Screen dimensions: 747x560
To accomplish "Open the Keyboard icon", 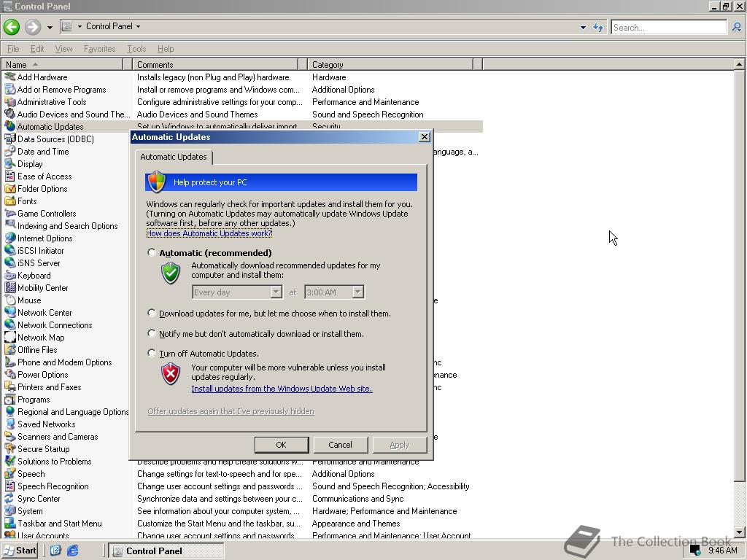I will point(10,275).
